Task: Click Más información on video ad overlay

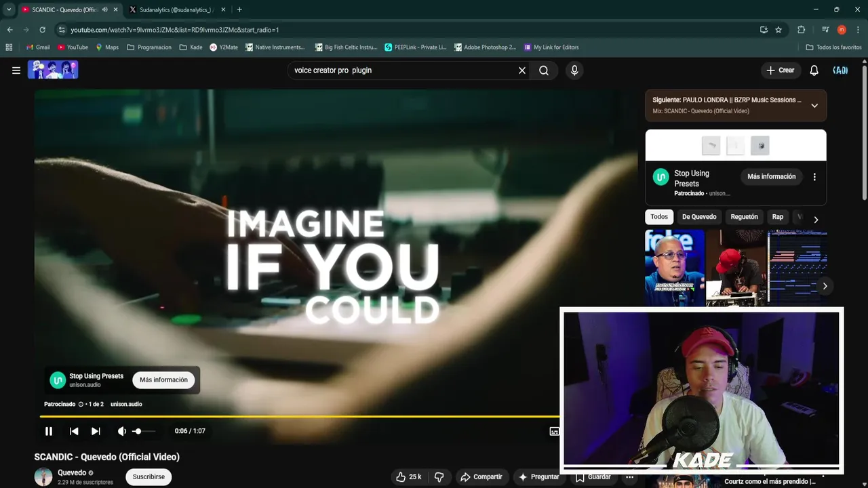Action: point(163,380)
